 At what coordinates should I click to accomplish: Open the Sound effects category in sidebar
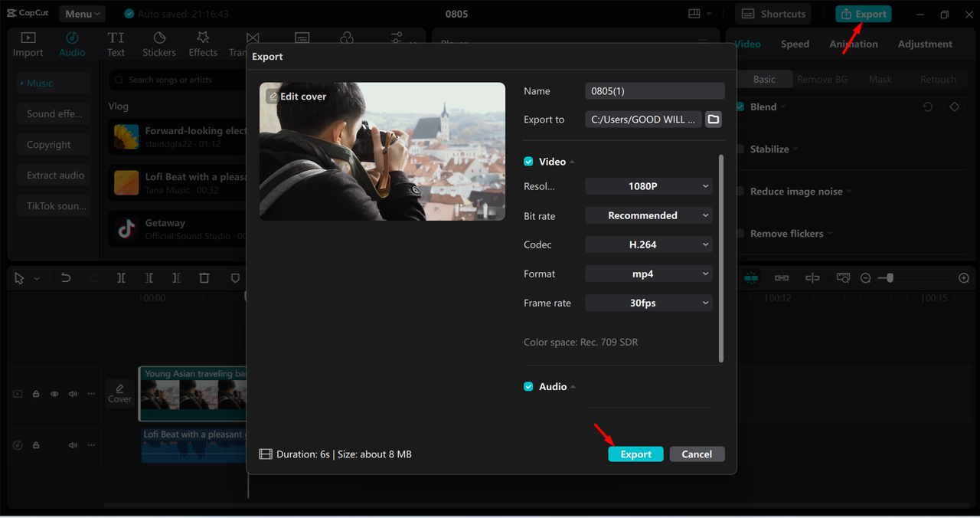[x=54, y=113]
